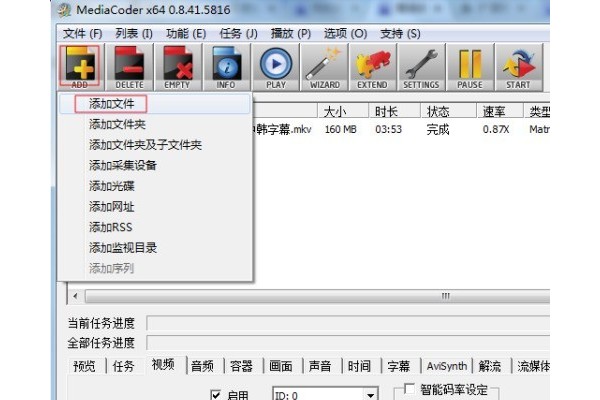The width and height of the screenshot is (600, 400).
Task: Open the EXTEND puzzle icon
Action: coord(373,67)
